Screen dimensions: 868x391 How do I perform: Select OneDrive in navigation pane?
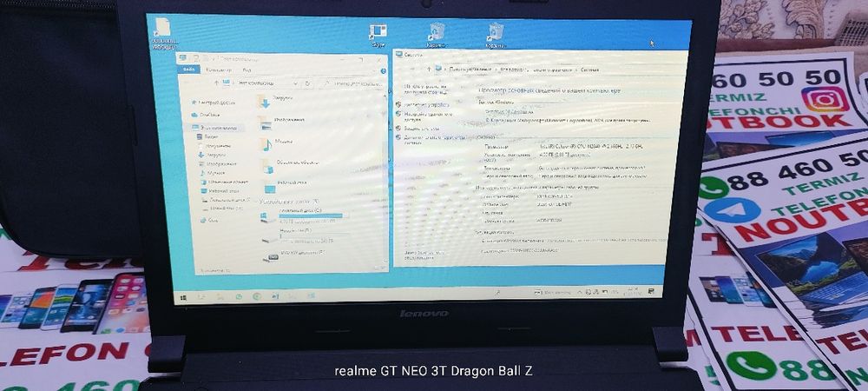point(206,116)
